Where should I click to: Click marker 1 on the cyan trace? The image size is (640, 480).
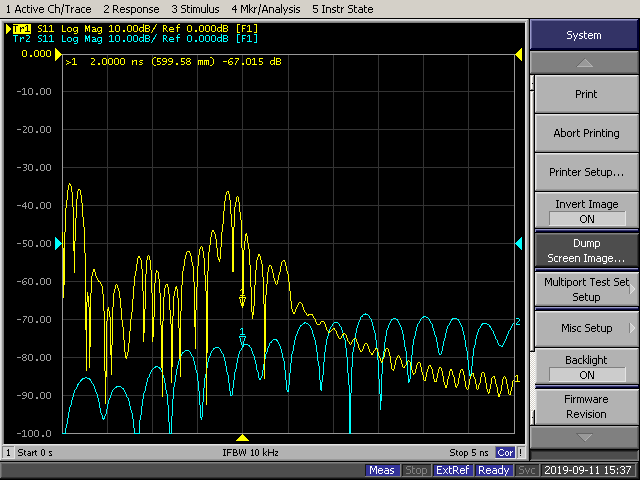[x=242, y=337]
